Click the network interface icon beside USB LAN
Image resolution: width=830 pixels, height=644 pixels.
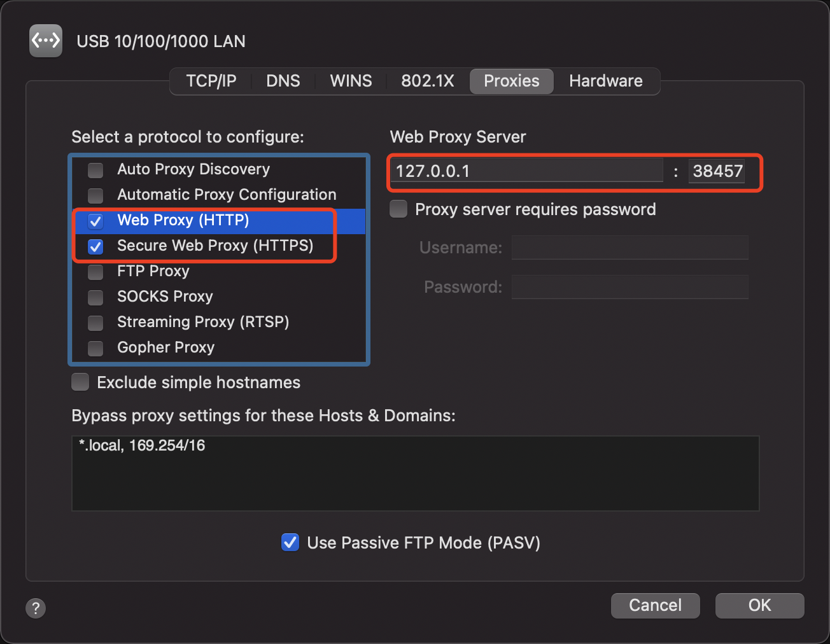click(46, 41)
